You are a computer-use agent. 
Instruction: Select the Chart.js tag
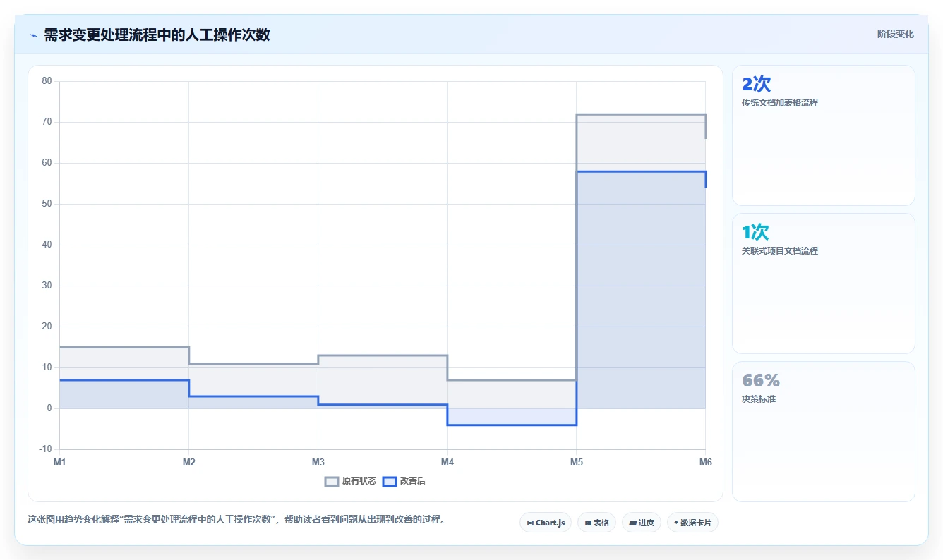coord(546,523)
